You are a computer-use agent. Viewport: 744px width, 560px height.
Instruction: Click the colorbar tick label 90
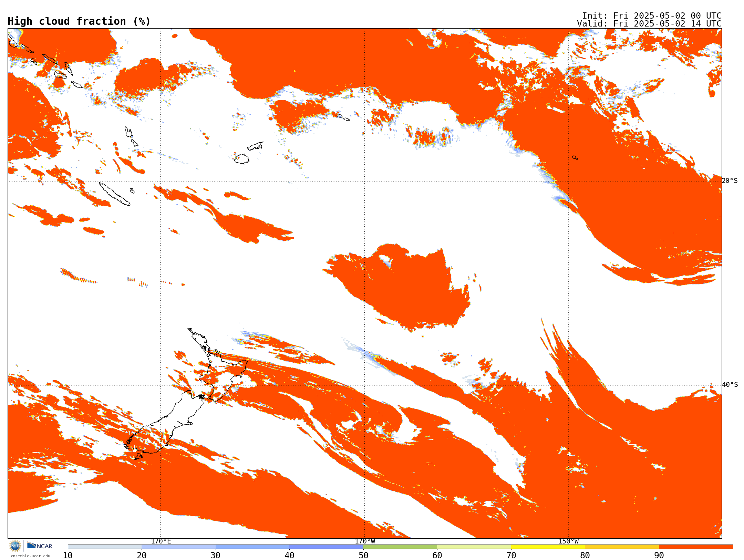tap(659, 556)
